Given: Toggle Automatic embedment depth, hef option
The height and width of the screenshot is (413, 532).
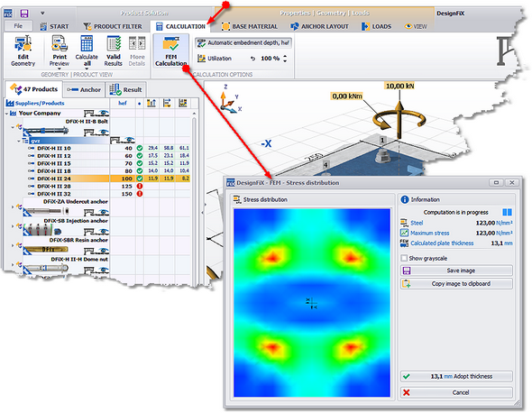Looking at the screenshot, I should pos(243,42).
